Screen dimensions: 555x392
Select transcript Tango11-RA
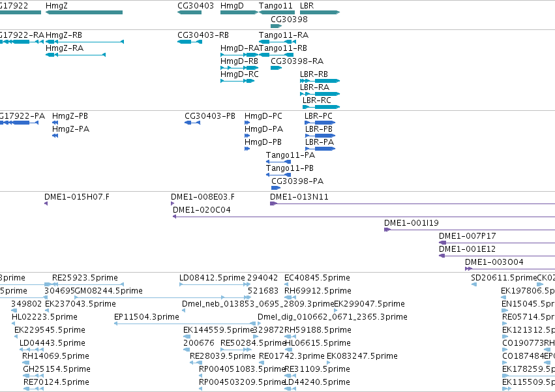284,35
